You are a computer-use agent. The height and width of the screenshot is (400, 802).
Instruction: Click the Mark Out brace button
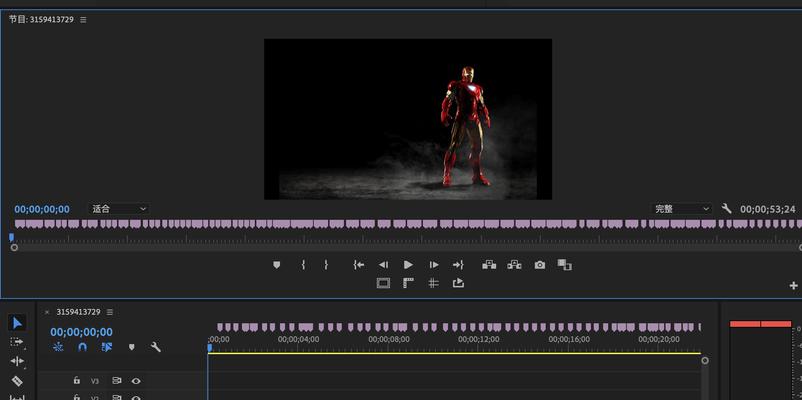coord(326,265)
